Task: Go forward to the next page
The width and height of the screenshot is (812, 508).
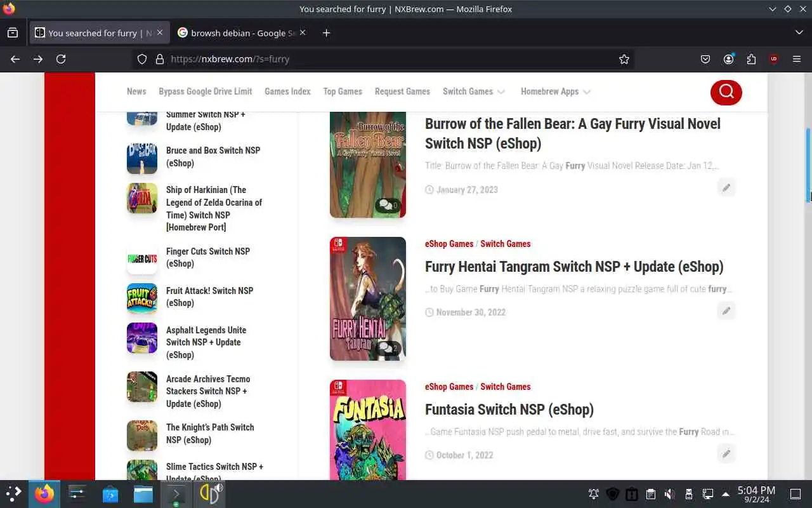Action: coord(38,59)
